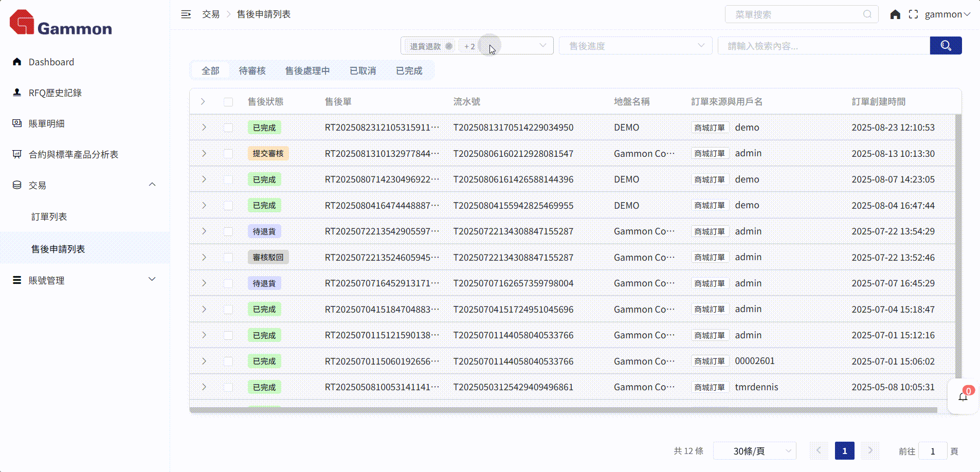Open 訂單列表 in the sidebar
Viewport: 980px width, 472px height.
coord(49,217)
